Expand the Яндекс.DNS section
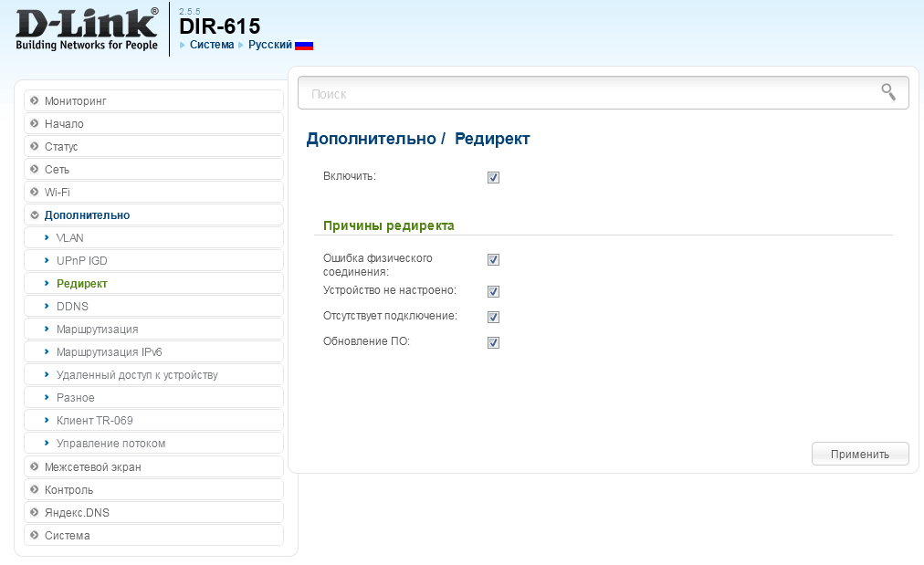The image size is (924, 565). (x=153, y=513)
